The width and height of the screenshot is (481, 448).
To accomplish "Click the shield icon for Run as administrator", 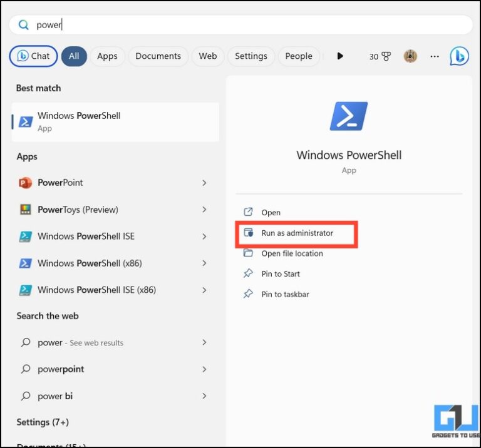I will coord(248,233).
